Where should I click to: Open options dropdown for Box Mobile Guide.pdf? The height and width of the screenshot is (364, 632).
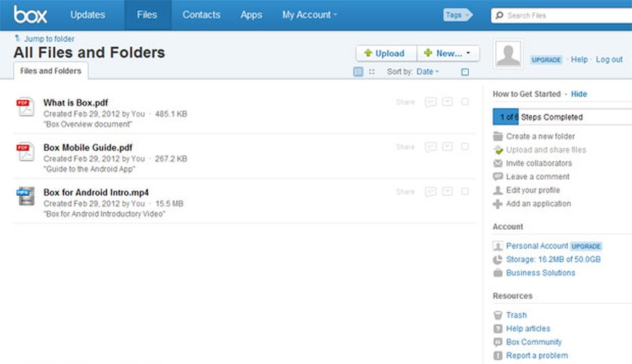(x=448, y=146)
